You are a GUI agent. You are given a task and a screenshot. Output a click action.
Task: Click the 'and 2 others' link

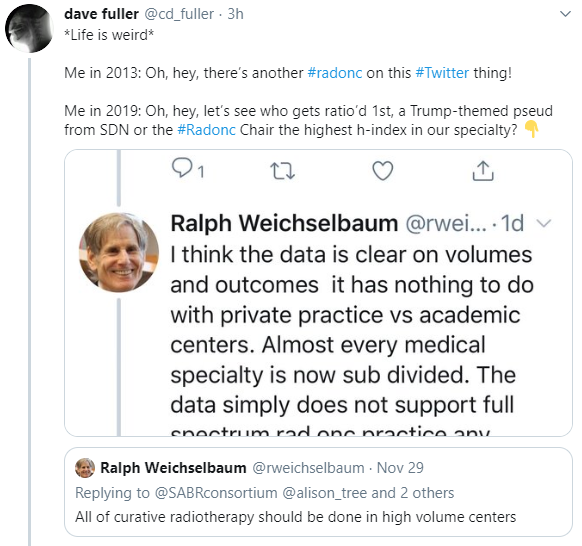click(412, 493)
